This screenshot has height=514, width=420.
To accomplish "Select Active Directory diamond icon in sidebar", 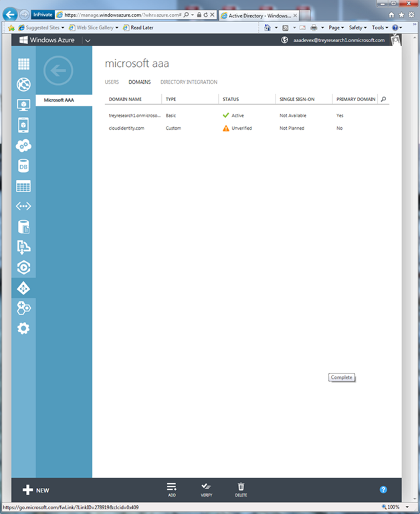I will pyautogui.click(x=23, y=288).
